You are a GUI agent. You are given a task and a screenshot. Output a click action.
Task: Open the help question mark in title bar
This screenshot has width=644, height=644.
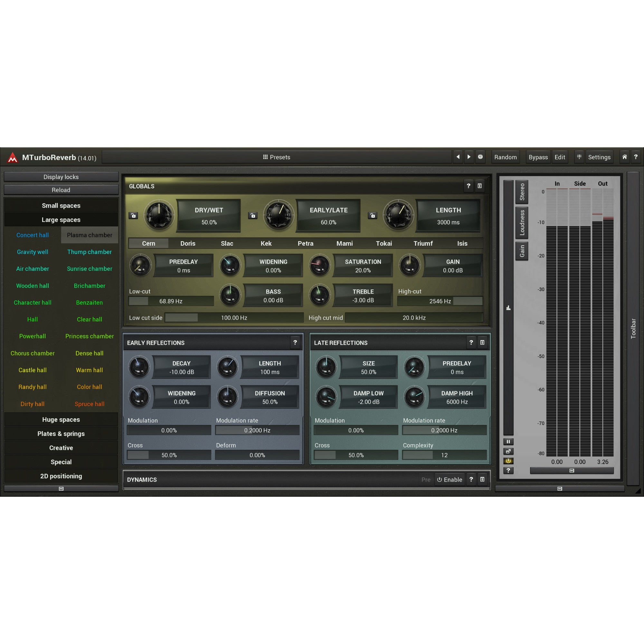(x=636, y=157)
